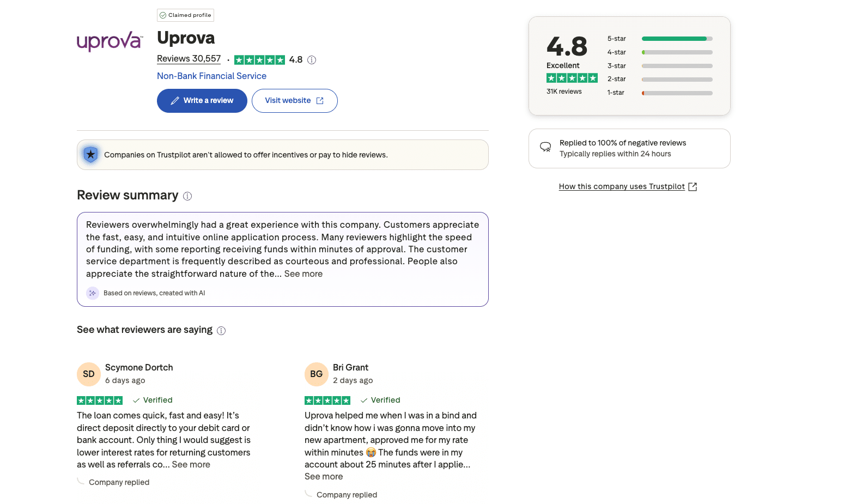Filter by 3-star rating bar
856x504 pixels.
pyautogui.click(x=677, y=66)
